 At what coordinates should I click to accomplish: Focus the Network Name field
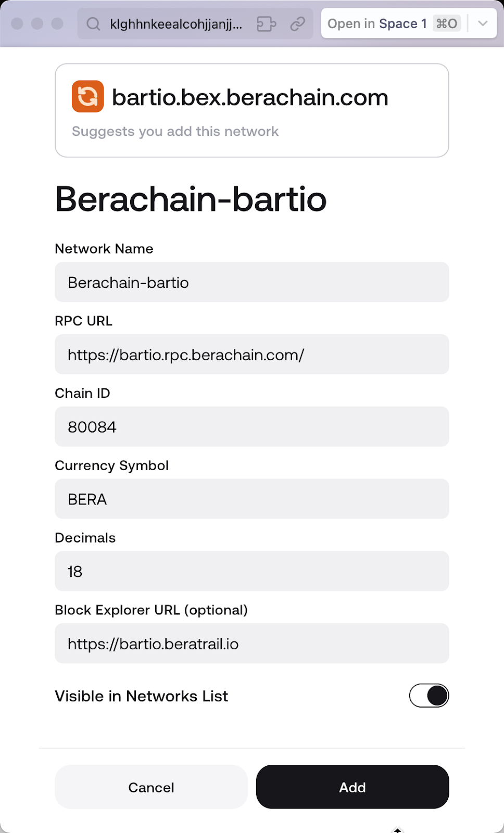[x=252, y=282]
